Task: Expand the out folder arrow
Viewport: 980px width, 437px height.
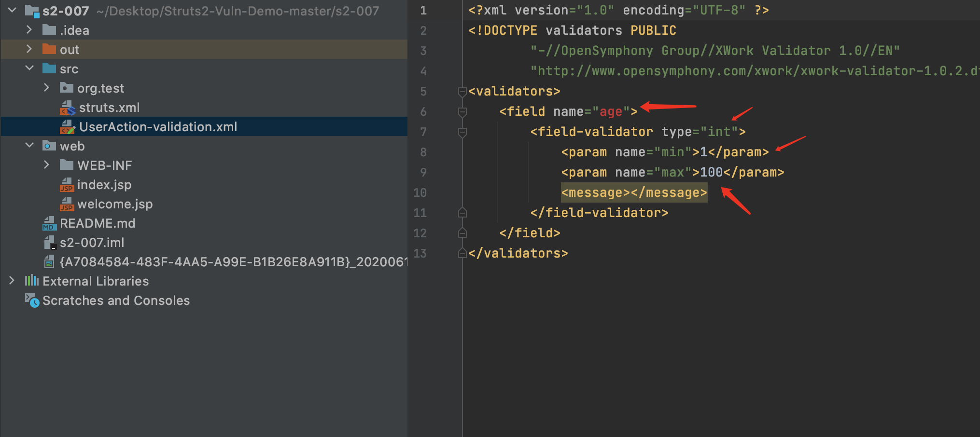Action: coord(29,49)
